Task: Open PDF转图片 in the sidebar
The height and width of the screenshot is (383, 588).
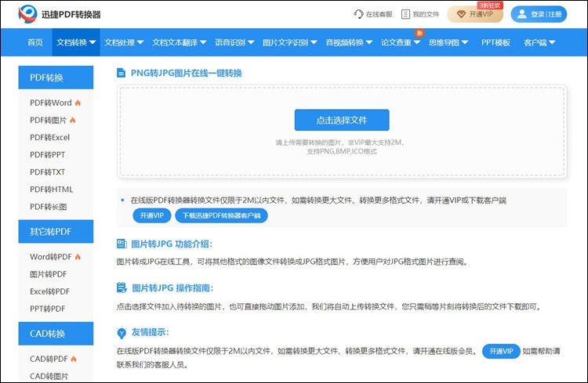Action: 48,120
